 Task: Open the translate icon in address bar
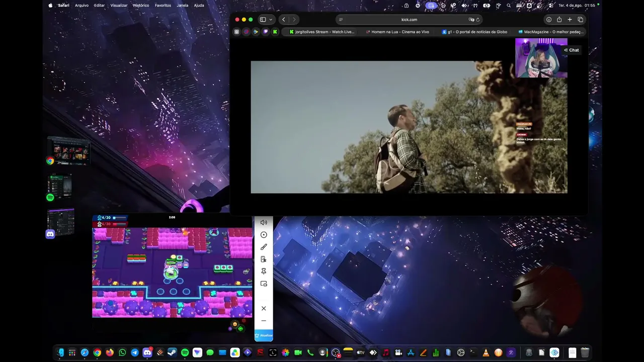point(471,20)
